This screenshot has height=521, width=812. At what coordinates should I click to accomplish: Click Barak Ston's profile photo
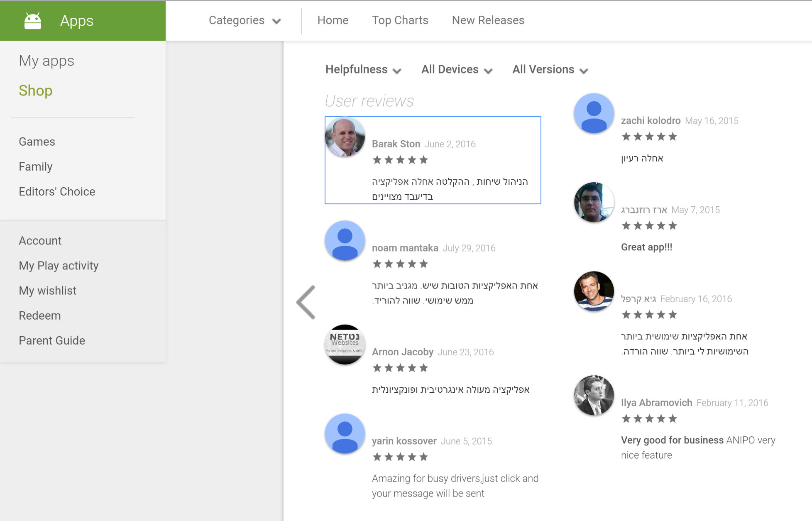coord(345,137)
